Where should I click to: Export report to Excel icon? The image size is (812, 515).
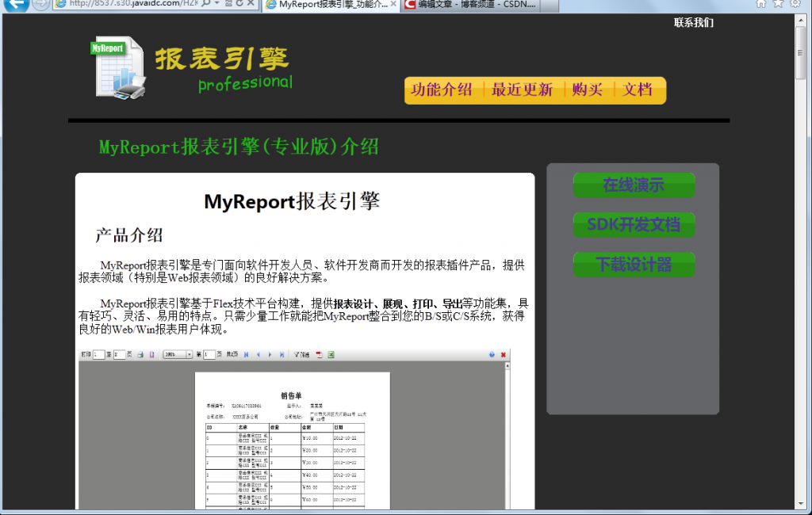(x=331, y=354)
